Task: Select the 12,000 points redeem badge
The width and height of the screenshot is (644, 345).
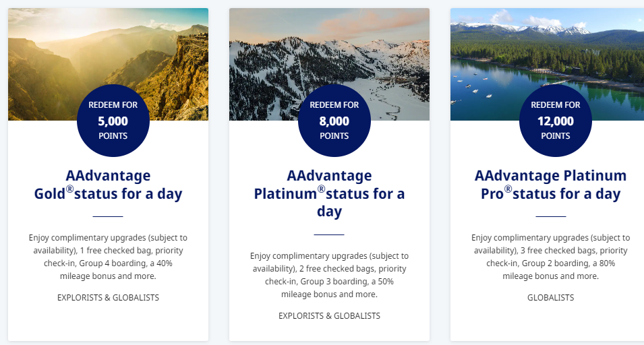Action: point(555,121)
